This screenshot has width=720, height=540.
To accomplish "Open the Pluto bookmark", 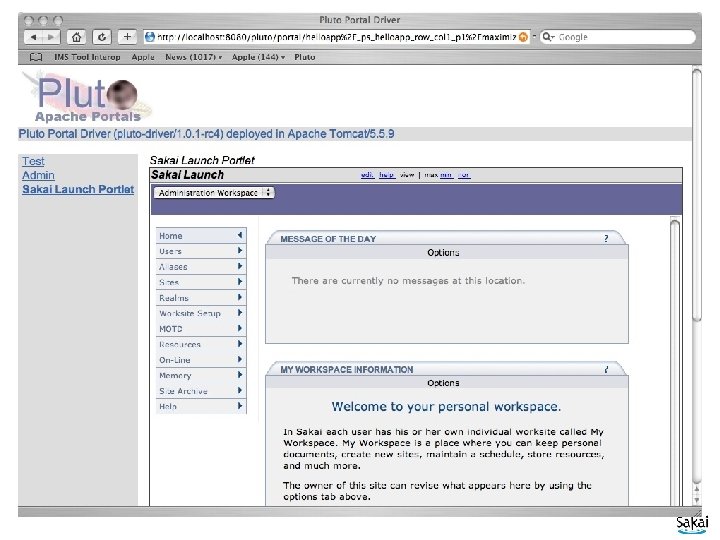I will (304, 57).
